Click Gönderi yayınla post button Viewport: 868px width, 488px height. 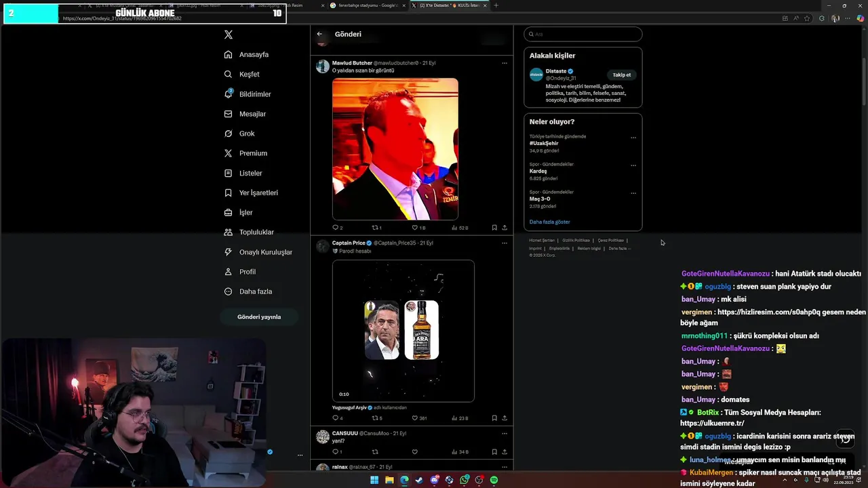(x=259, y=317)
